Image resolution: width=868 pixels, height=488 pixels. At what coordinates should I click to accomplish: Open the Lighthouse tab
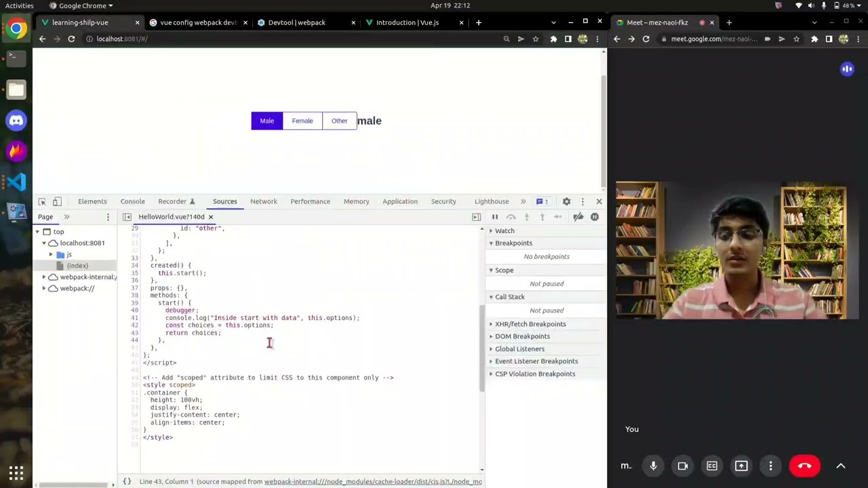pyautogui.click(x=492, y=201)
